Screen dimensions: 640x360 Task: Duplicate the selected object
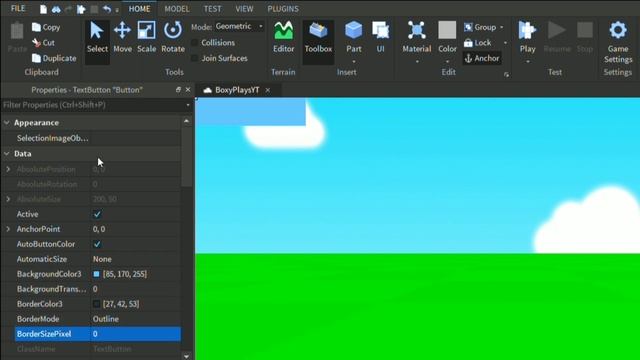54,58
